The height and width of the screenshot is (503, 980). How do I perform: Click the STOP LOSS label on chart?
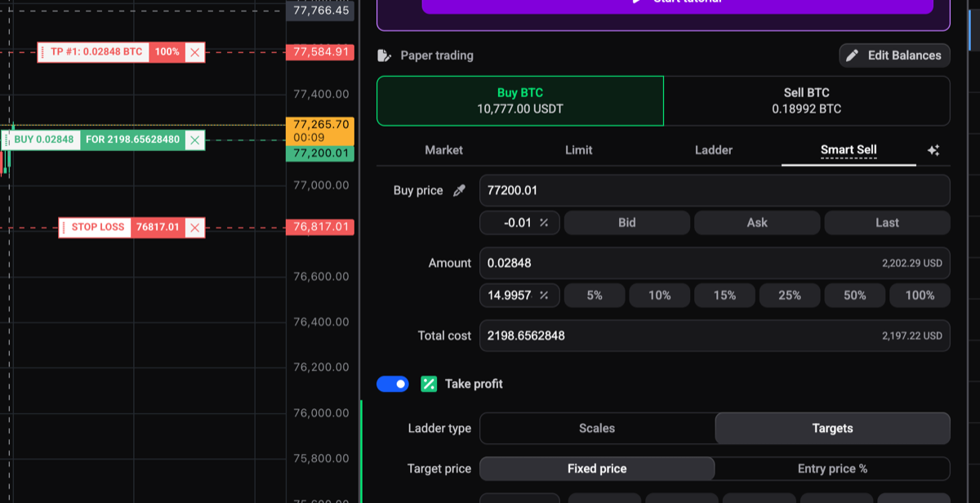(98, 227)
